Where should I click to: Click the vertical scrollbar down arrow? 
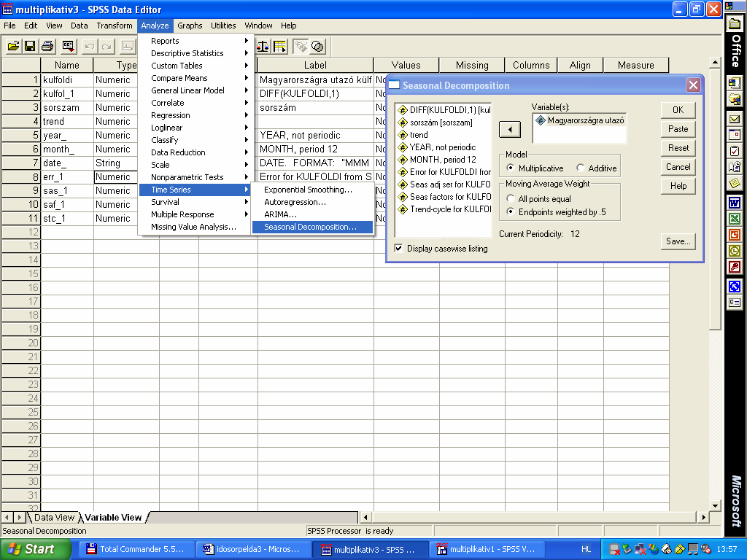coord(714,505)
